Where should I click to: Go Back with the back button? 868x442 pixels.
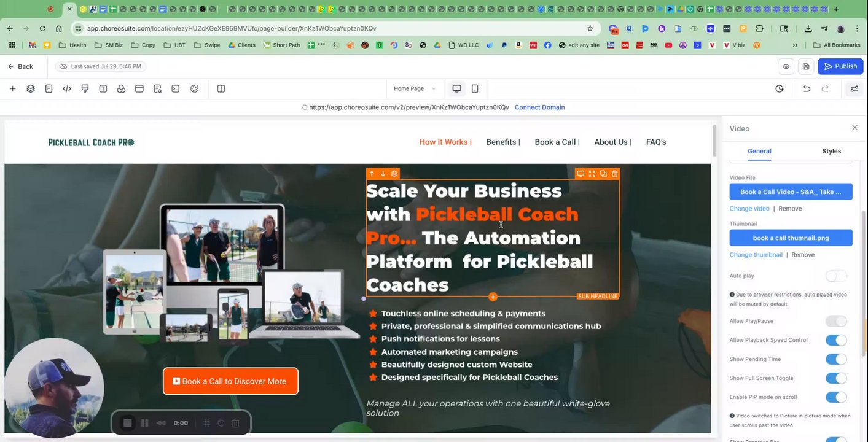(x=20, y=66)
